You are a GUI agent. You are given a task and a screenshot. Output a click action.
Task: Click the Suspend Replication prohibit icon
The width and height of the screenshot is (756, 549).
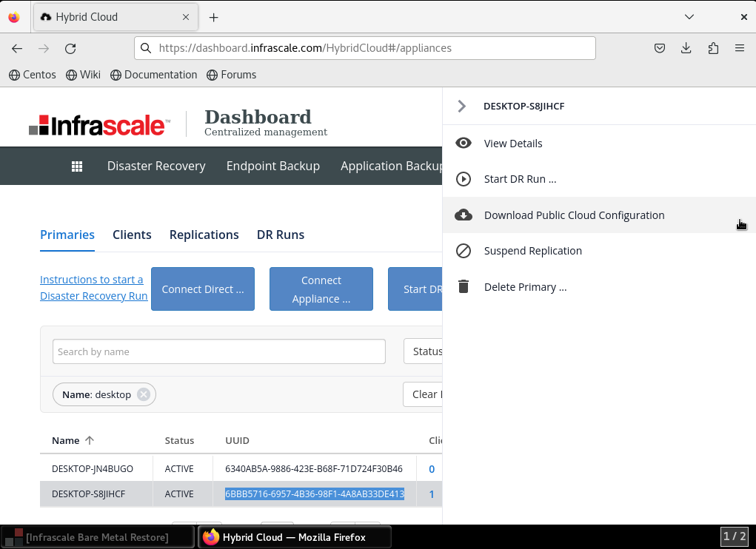click(464, 251)
